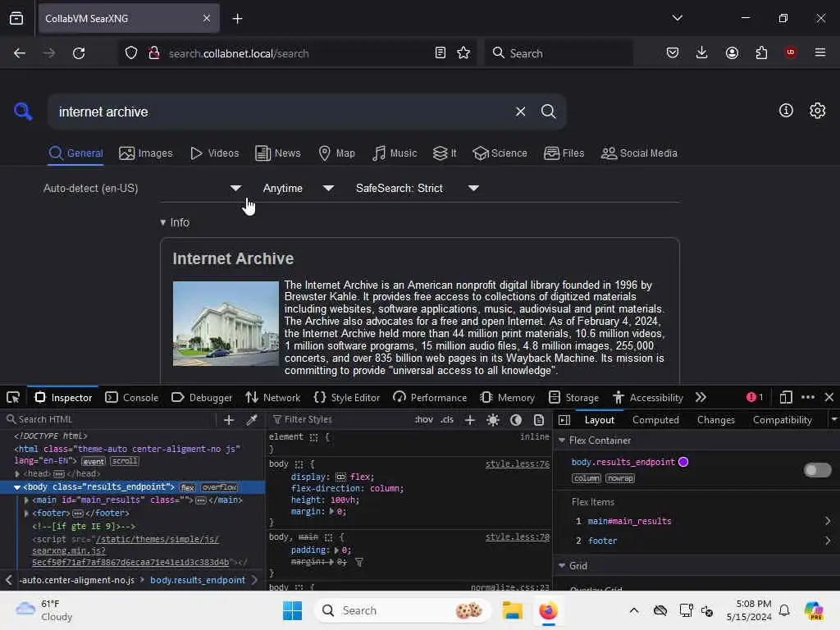The image size is (840, 630).
Task: Reload the page with the refresh icon
Action: [79, 53]
